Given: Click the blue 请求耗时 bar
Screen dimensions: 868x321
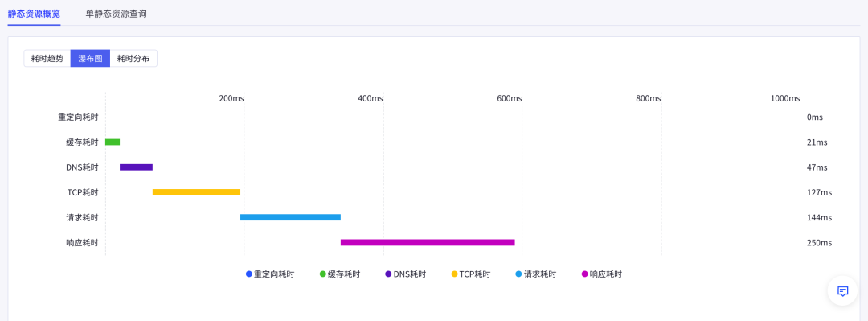Looking at the screenshot, I should 291,217.
